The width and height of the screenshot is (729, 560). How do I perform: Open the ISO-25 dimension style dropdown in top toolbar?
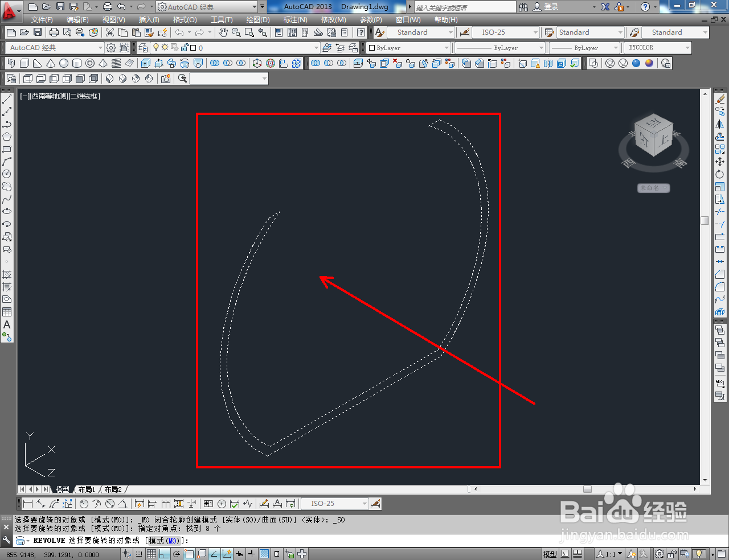[535, 32]
